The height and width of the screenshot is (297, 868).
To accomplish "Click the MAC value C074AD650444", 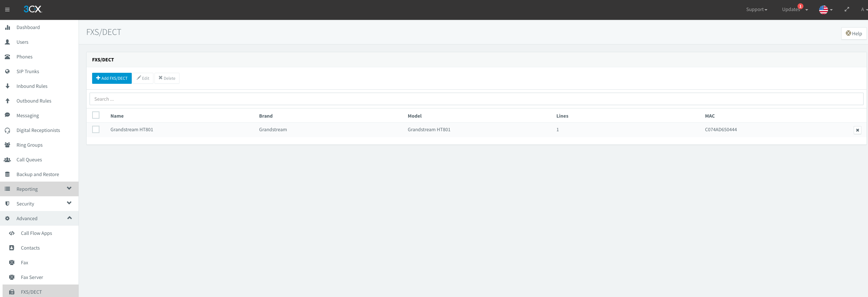I will [721, 129].
